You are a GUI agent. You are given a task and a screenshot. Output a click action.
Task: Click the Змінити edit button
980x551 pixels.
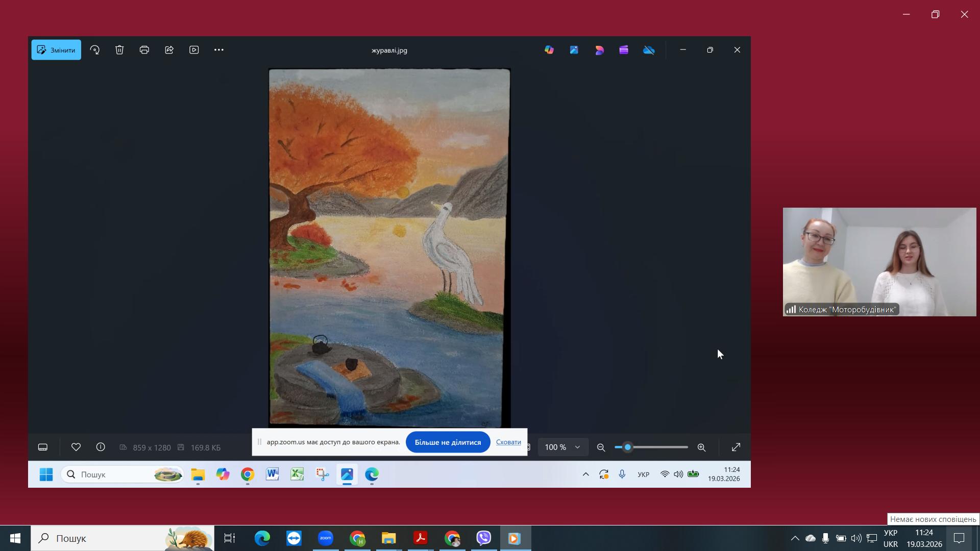click(56, 50)
